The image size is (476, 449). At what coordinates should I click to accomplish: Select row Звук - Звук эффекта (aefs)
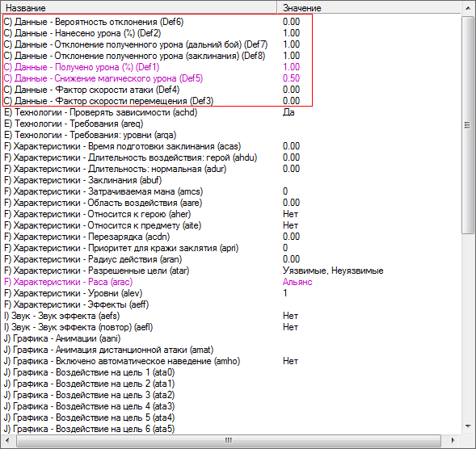point(230,316)
